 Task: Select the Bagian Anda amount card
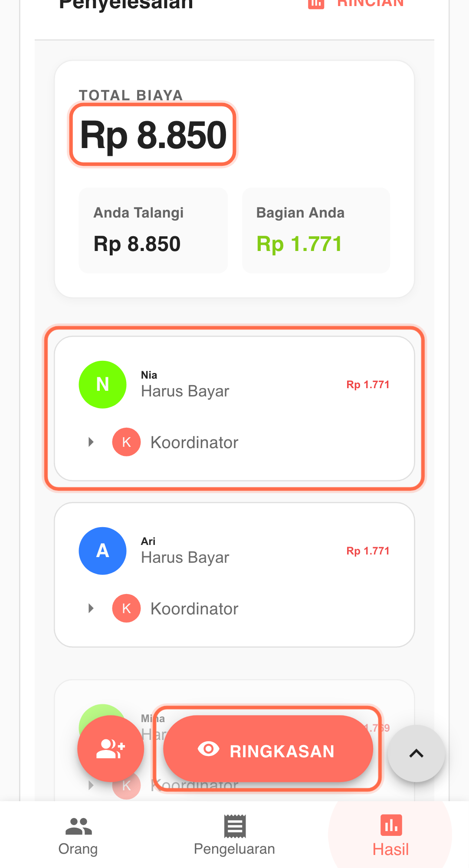(316, 231)
